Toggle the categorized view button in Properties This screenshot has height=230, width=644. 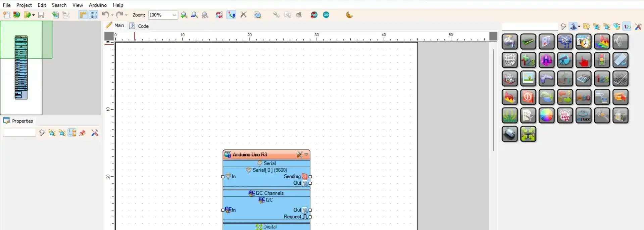pyautogui.click(x=72, y=133)
